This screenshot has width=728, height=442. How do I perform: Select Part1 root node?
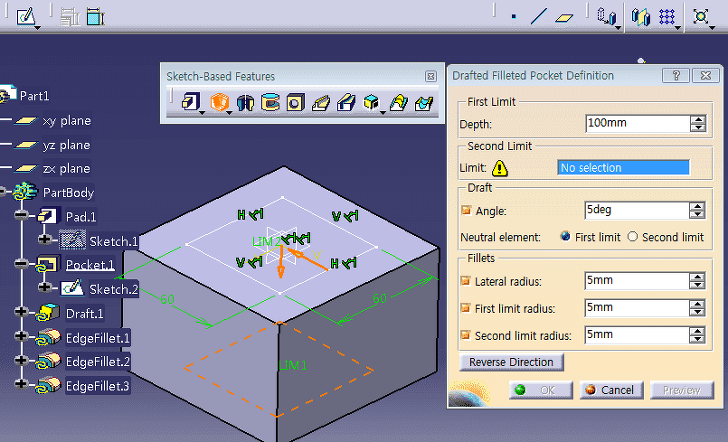coord(34,96)
